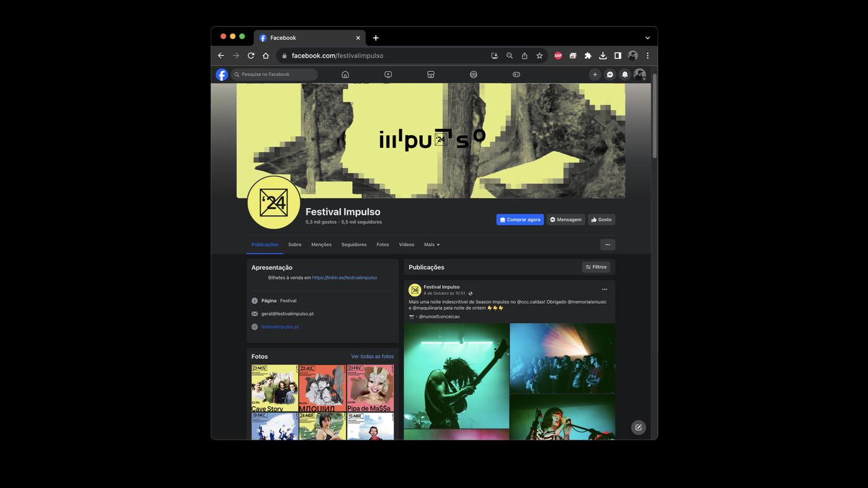Open the Seguidores tab
868x488 pixels.
[354, 245]
